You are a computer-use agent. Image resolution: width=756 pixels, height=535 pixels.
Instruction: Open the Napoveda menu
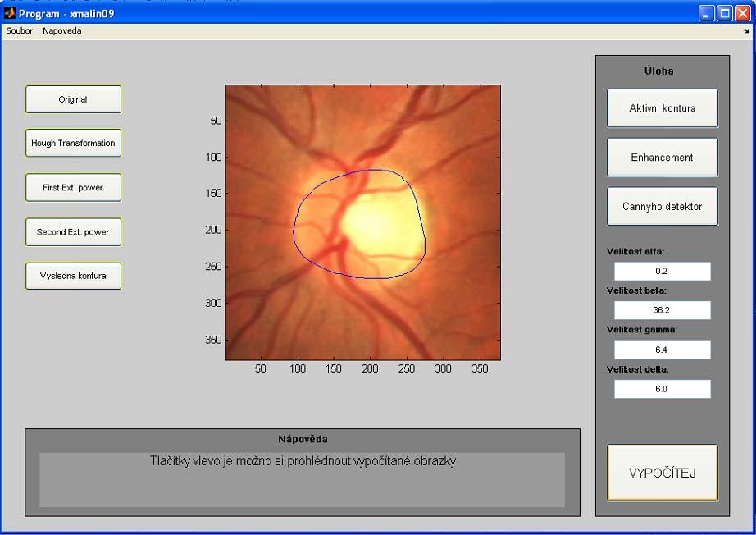(x=61, y=31)
